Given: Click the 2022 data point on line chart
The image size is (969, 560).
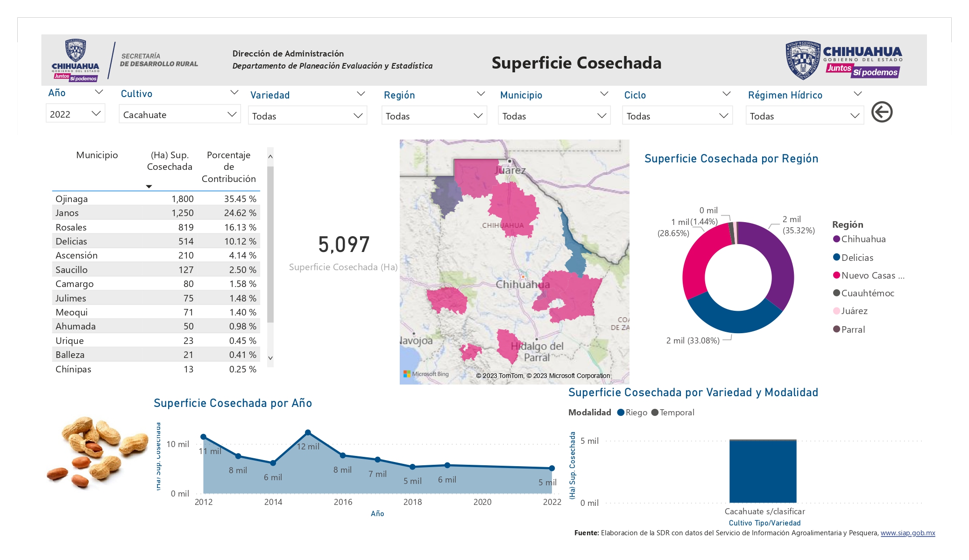Looking at the screenshot, I should click(x=552, y=468).
